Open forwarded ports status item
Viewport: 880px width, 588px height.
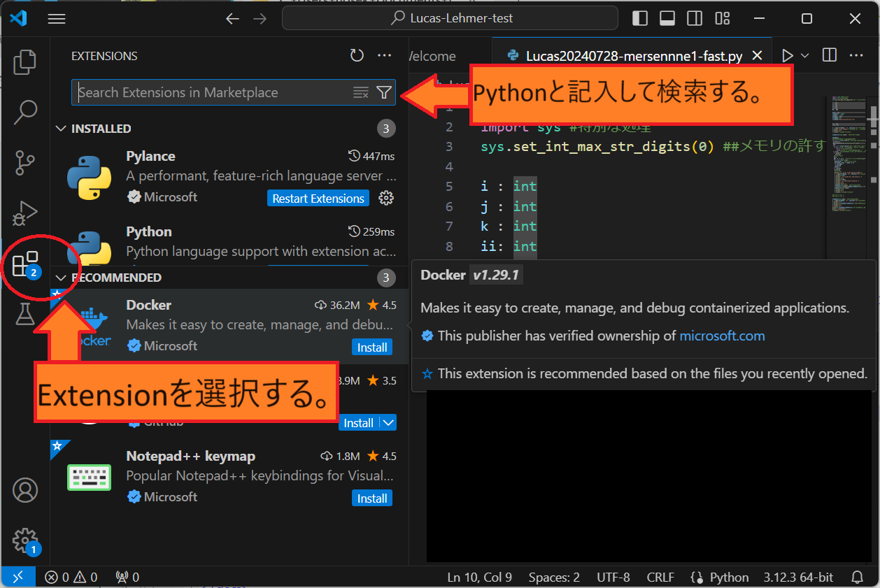[127, 578]
